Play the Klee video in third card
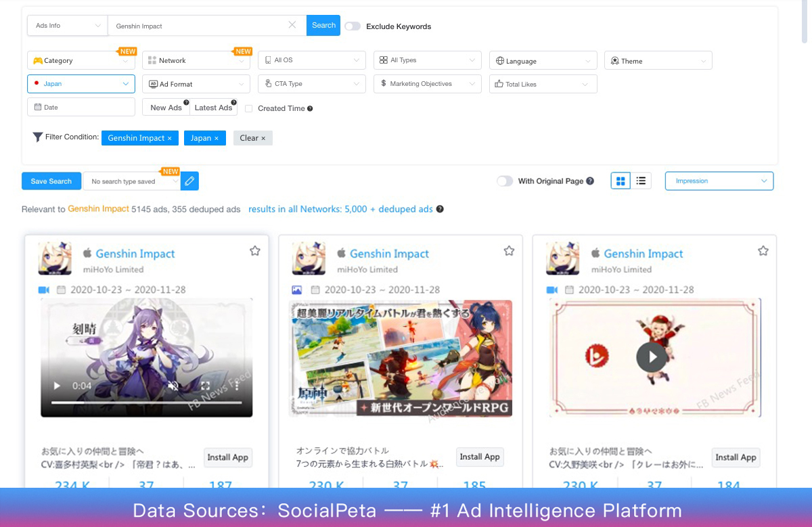The height and width of the screenshot is (527, 812). pos(651,357)
